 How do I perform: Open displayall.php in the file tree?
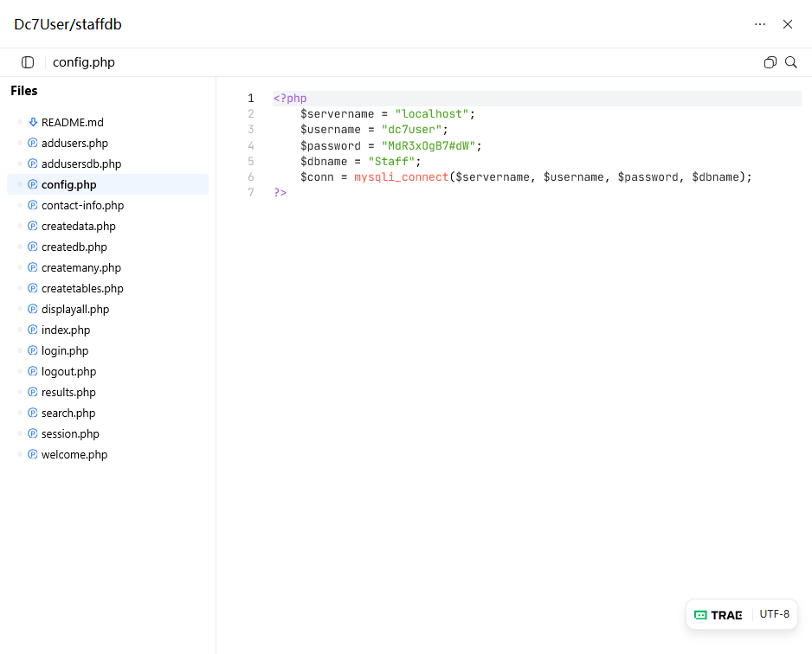(x=75, y=310)
